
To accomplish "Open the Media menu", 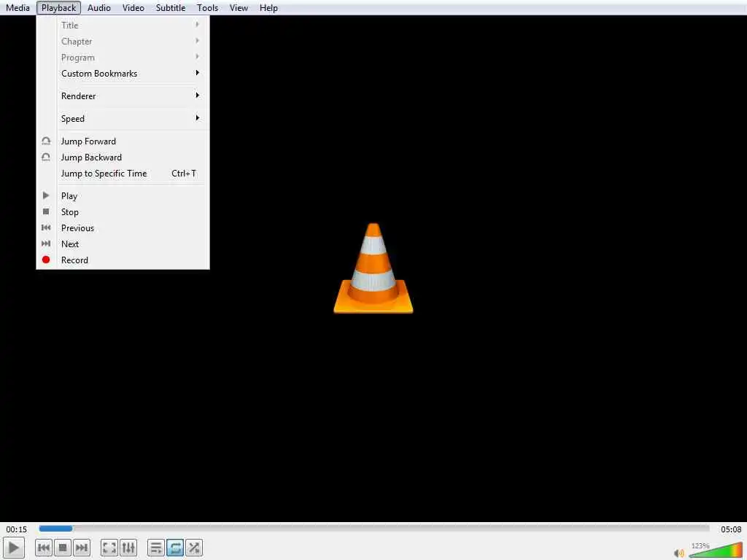I will (18, 7).
